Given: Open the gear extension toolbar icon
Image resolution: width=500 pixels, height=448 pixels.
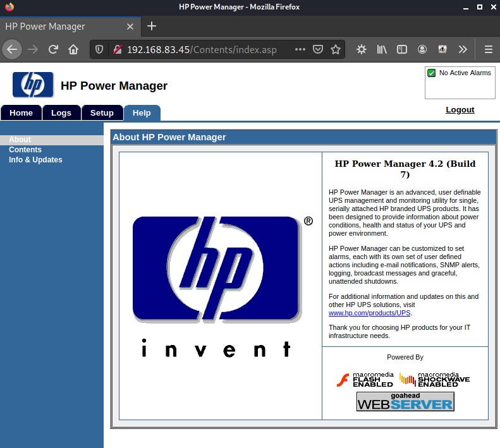Looking at the screenshot, I should 362,49.
